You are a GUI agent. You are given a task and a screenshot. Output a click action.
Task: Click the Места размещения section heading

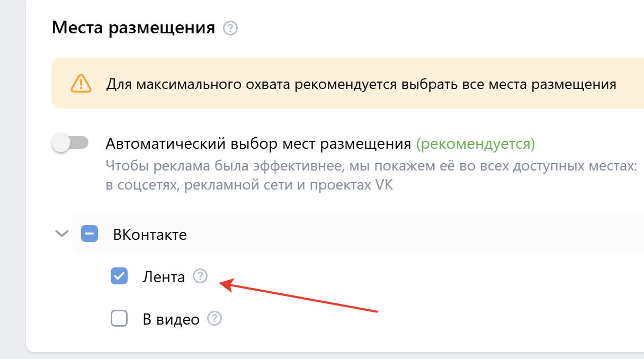pos(133,28)
